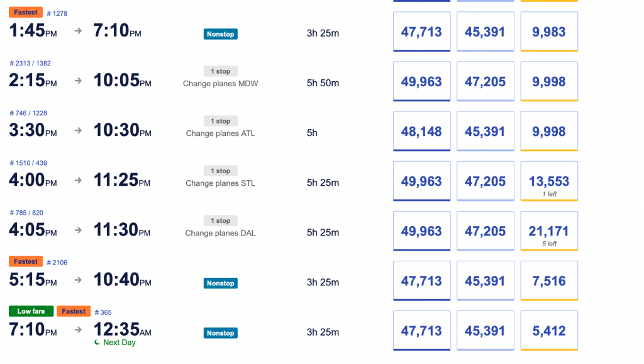The image size is (644, 364).
Task: Select 48,148 points fare for 3:30PM departure
Action: click(421, 131)
